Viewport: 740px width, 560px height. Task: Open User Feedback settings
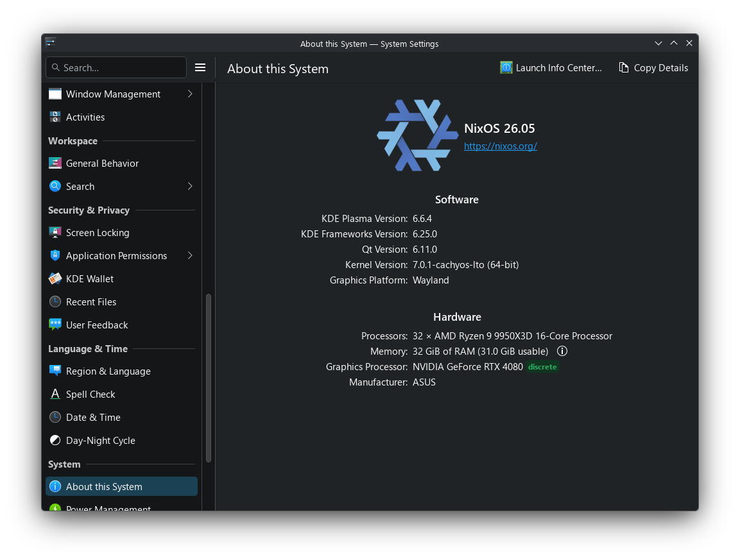121,325
